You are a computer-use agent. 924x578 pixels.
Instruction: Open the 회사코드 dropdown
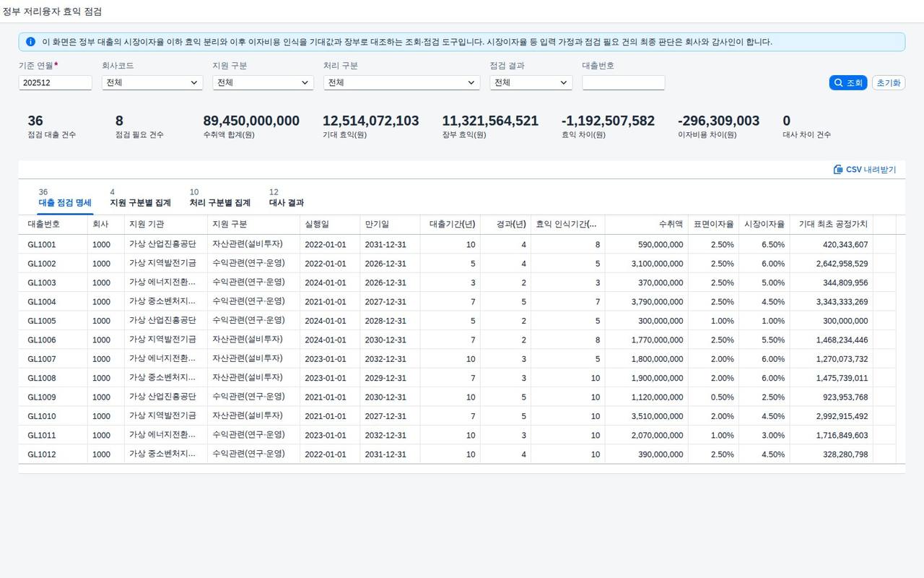click(x=152, y=83)
